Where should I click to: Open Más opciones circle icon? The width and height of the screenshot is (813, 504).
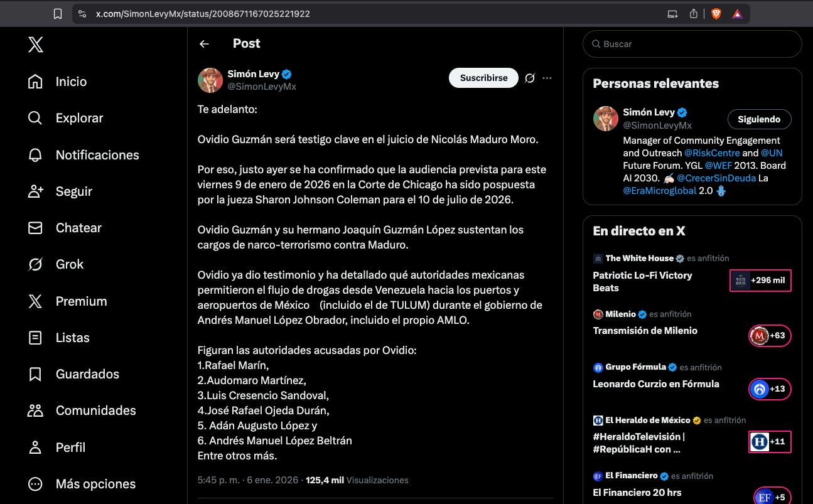(35, 484)
